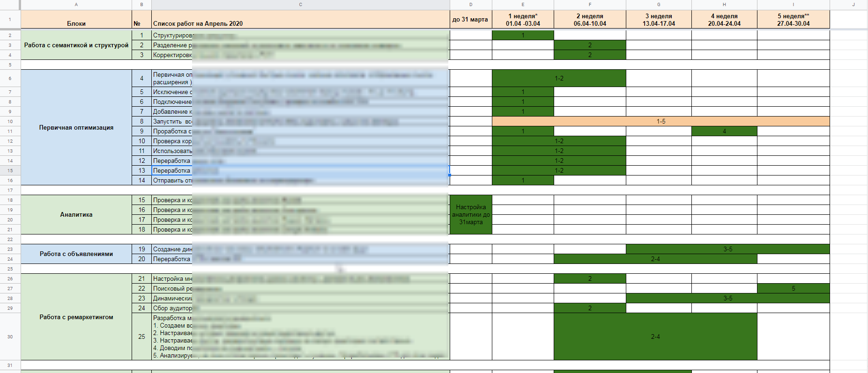The image size is (868, 373).
Task: Click column J header letter
Action: [x=853, y=5]
